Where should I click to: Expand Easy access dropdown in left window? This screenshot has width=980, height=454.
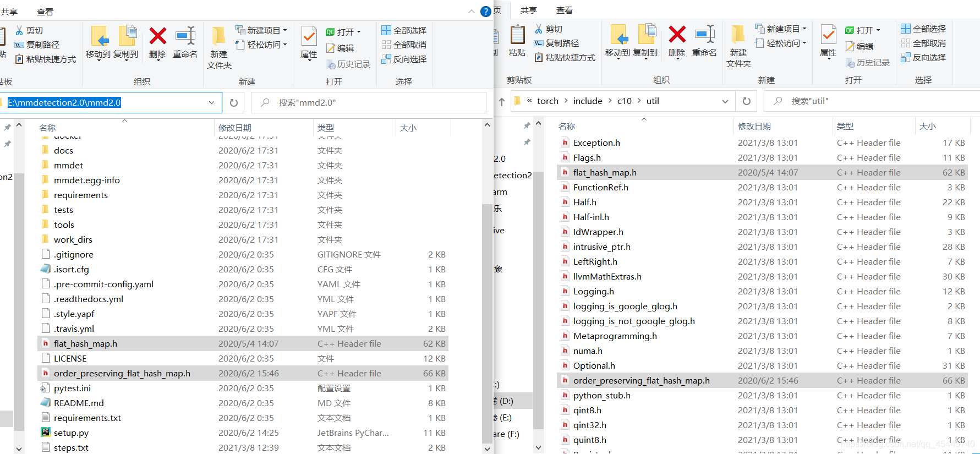(x=285, y=45)
